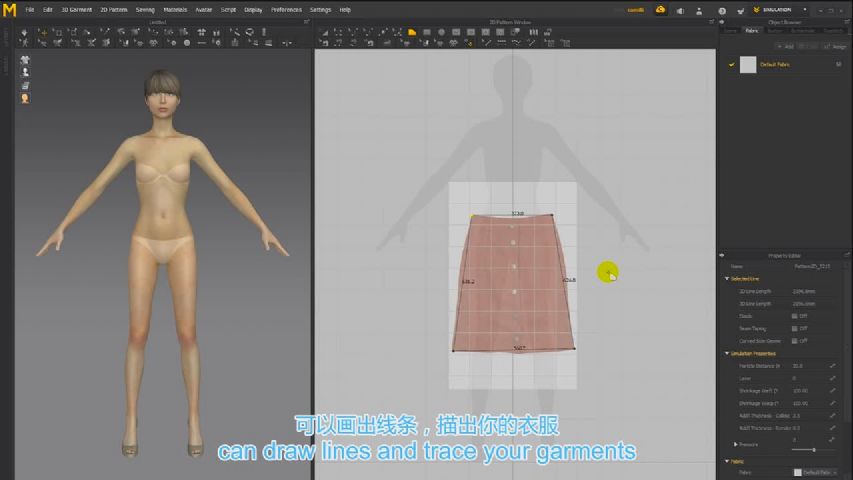
Task: Click the Simulate down-arrow icon in 3D toolbar
Action: 24,33
